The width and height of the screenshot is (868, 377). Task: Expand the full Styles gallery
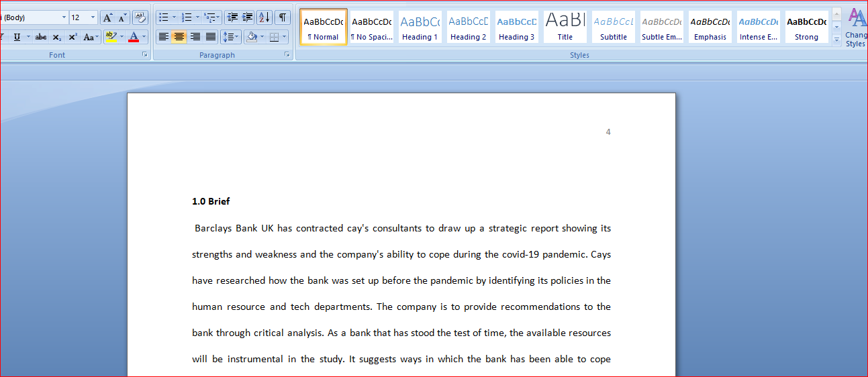tap(836, 40)
